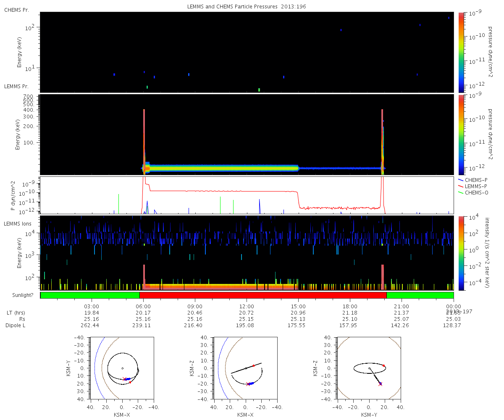Click the LEMMS-P legend entry
The width and height of the screenshot is (504, 420).
click(x=472, y=186)
